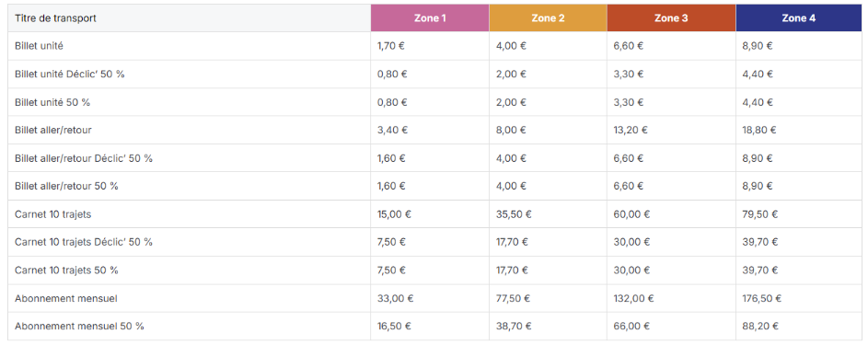Click the 1,70 € Zone 1 price
The image size is (868, 345).
click(391, 46)
